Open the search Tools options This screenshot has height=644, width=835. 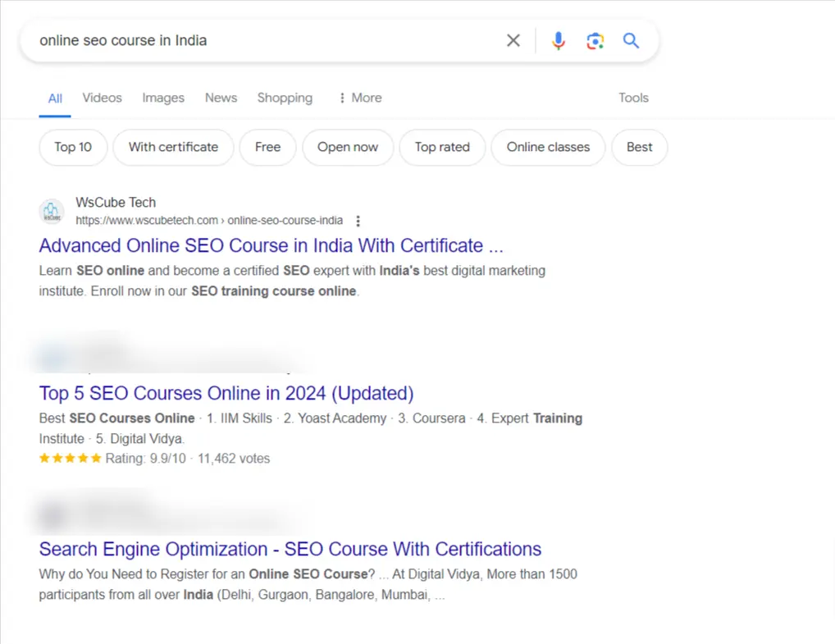coord(633,98)
